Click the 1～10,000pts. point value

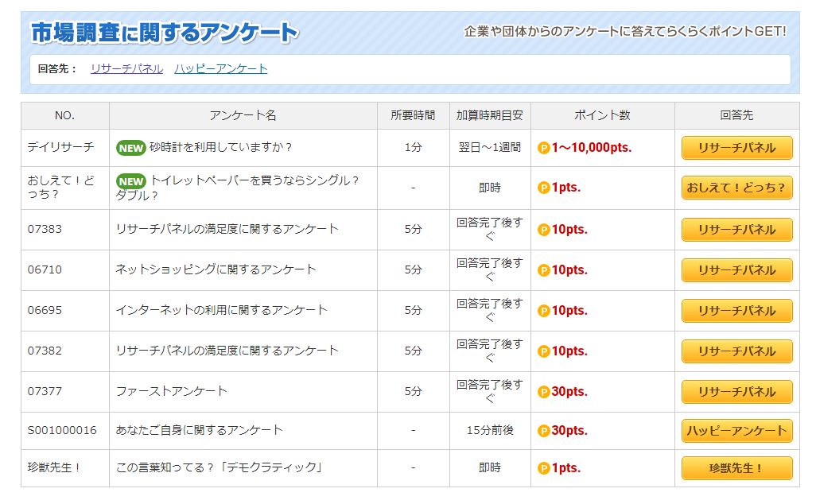pos(592,148)
